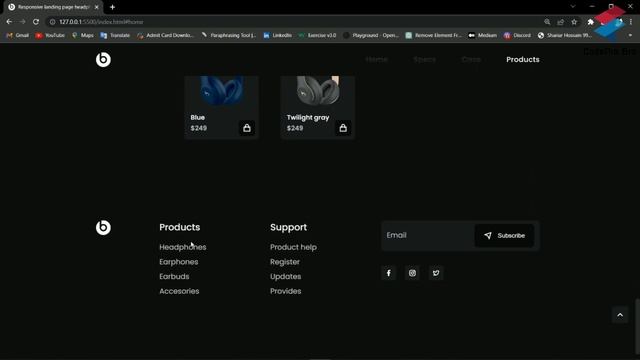Select the Case nav menu item
The height and width of the screenshot is (360, 640).
pos(471,60)
